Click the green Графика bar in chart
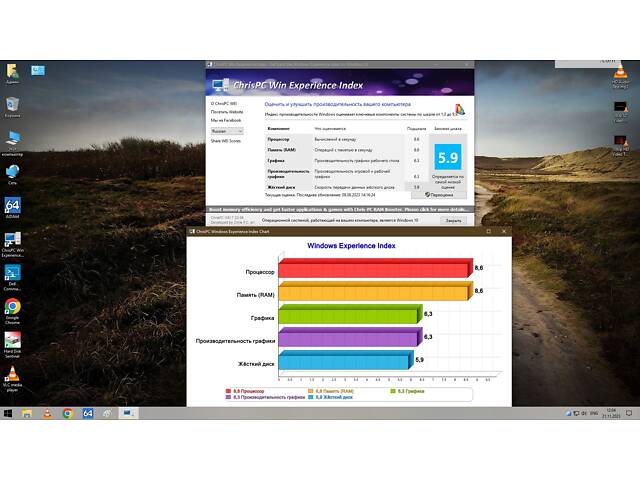This screenshot has height=480, width=640. click(350, 315)
